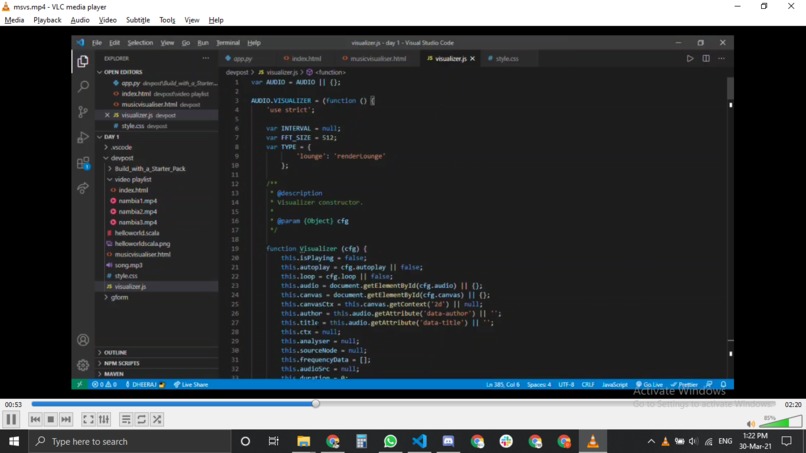Open the VLC Audio menu
The height and width of the screenshot is (453, 806).
click(80, 20)
